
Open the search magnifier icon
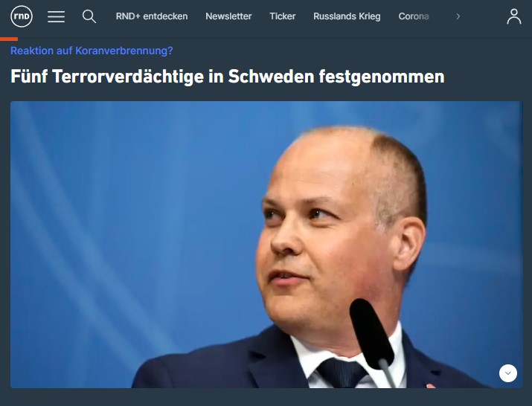[x=89, y=16]
